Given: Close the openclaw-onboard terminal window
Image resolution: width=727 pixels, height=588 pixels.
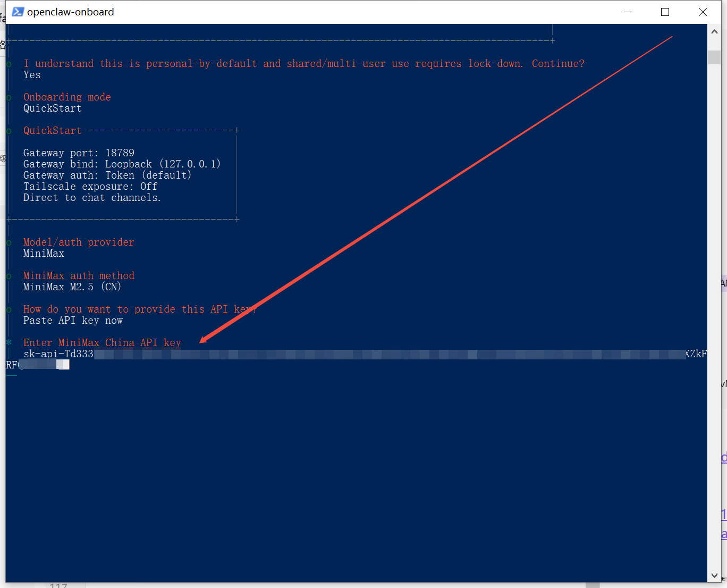Looking at the screenshot, I should pyautogui.click(x=703, y=12).
